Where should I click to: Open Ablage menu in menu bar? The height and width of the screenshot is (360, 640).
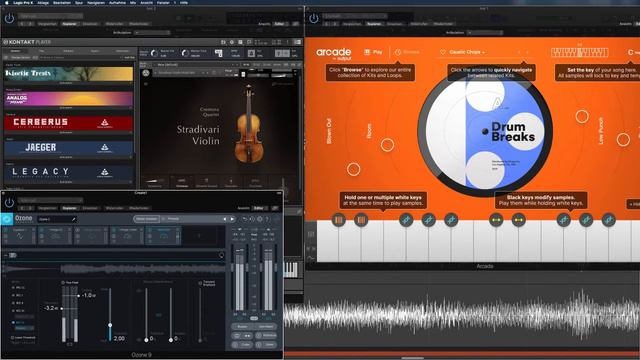coord(43,2)
